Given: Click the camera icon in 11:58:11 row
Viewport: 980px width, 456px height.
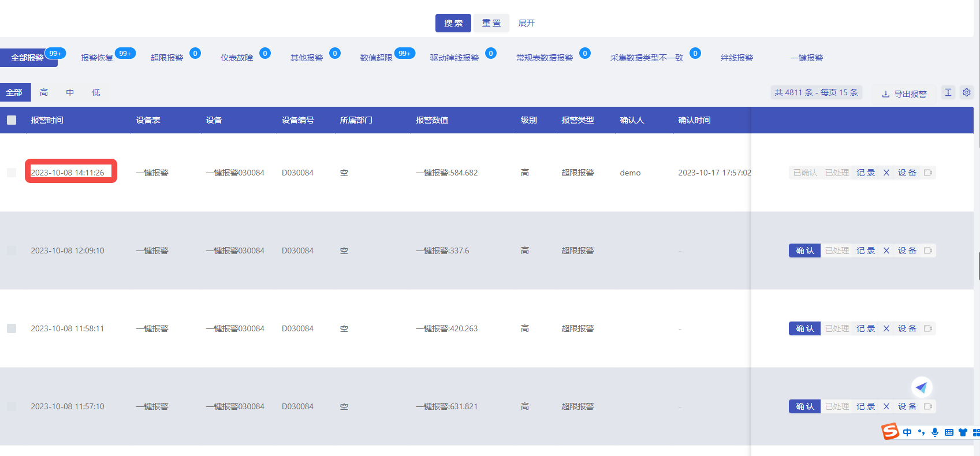Looking at the screenshot, I should point(928,328).
